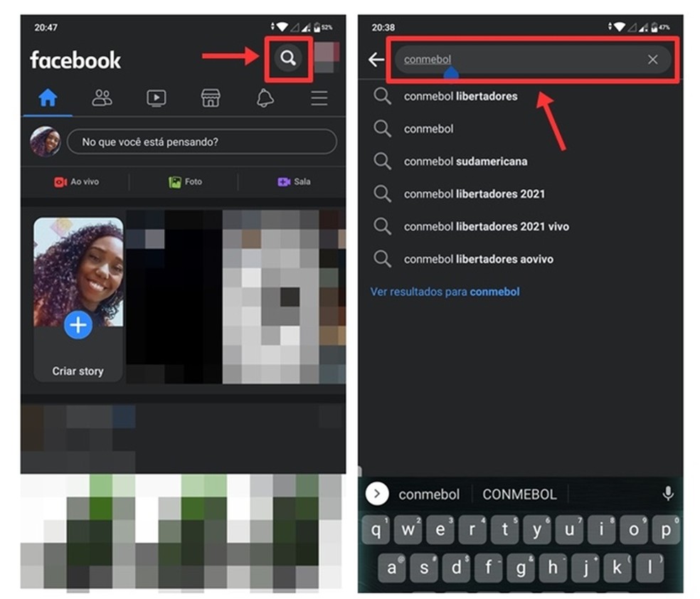This screenshot has width=700, height=599.
Task: Pick uppercase 'CONMEBOL' keyboard suggestion
Action: 519,494
